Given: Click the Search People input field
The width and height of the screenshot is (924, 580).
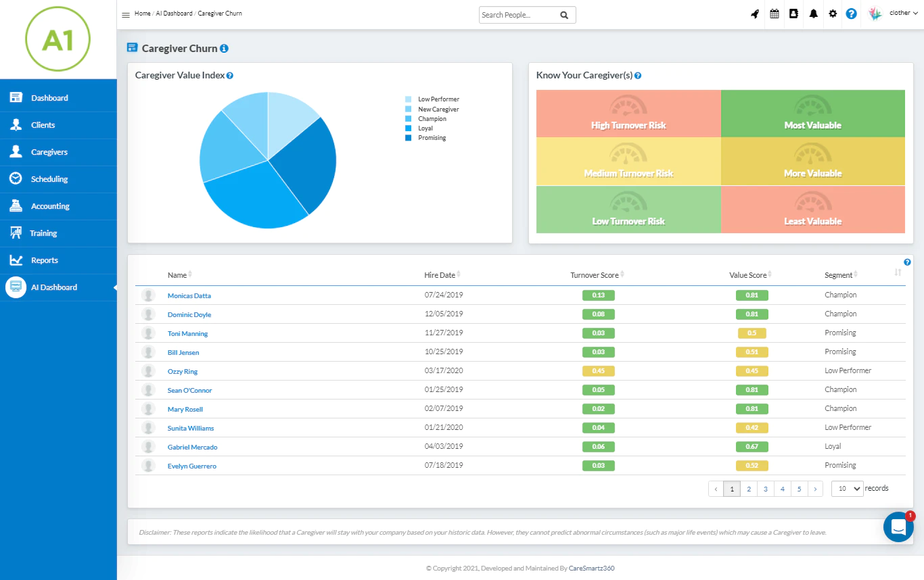Looking at the screenshot, I should (x=519, y=15).
